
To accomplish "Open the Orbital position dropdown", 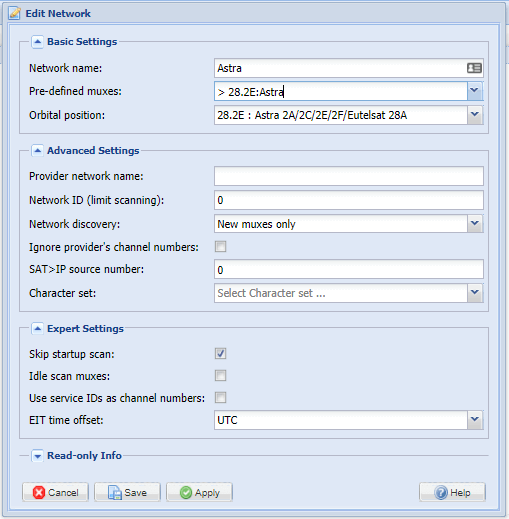I will 475,115.
